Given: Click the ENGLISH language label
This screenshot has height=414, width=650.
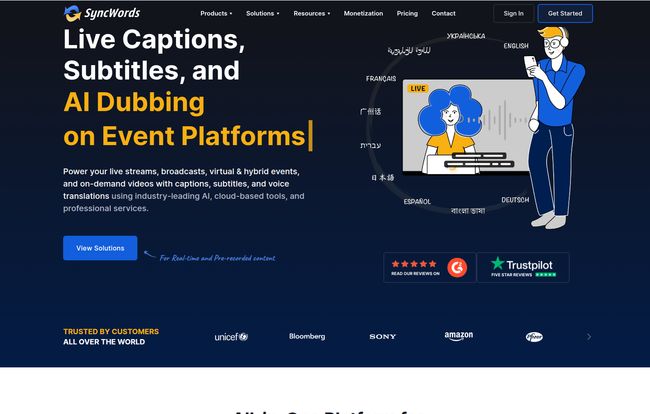Looking at the screenshot, I should pos(516,46).
